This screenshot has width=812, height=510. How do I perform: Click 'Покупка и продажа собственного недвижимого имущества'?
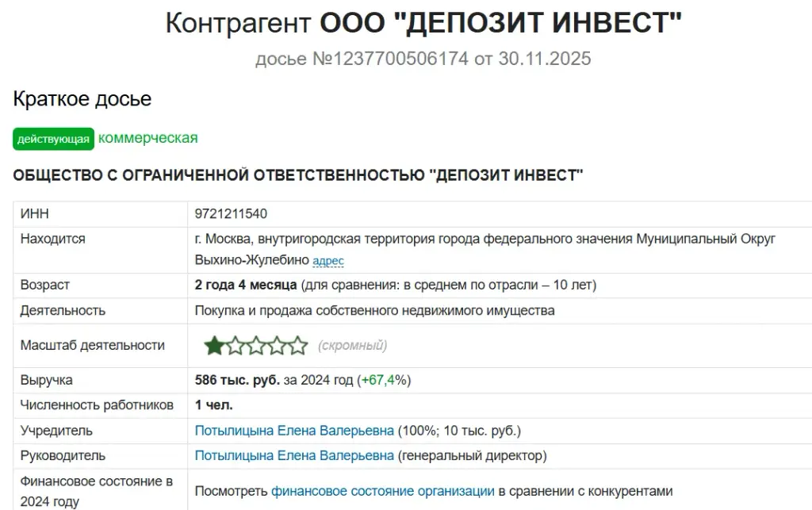374,311
